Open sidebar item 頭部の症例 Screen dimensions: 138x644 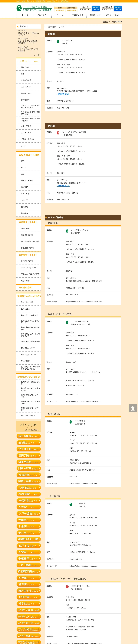point(29,229)
